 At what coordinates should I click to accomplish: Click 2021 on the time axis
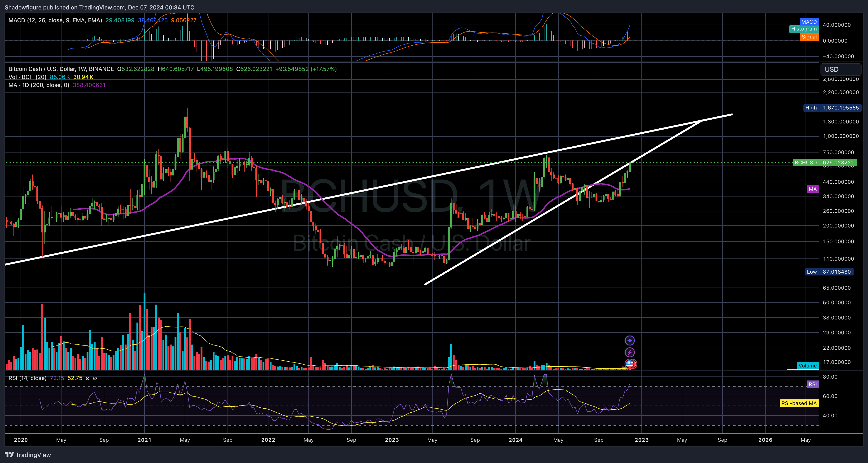[x=145, y=440]
